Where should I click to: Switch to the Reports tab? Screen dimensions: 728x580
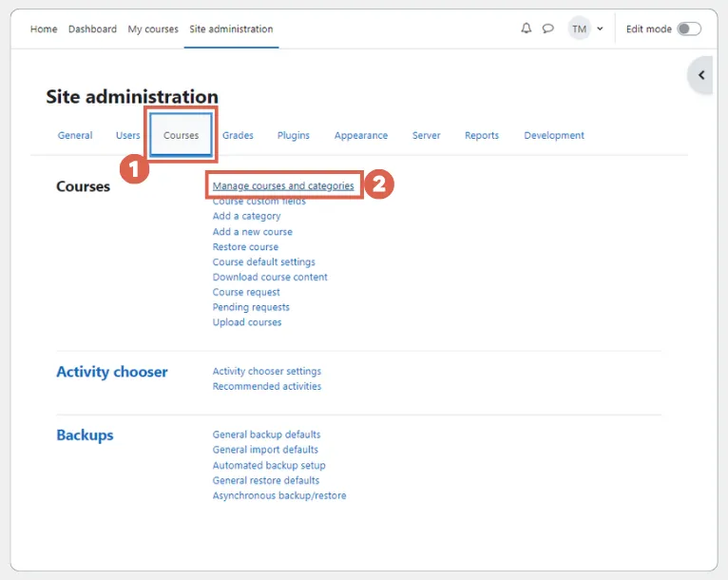click(482, 135)
